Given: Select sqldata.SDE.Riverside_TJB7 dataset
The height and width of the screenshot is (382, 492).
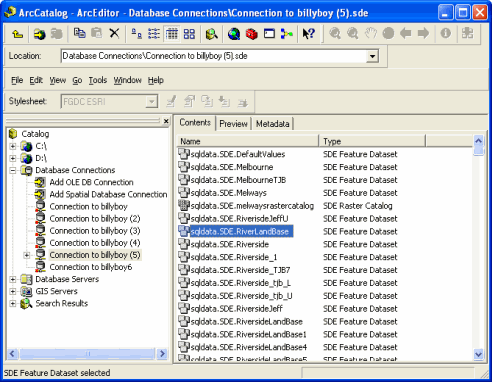Looking at the screenshot, I should [240, 270].
